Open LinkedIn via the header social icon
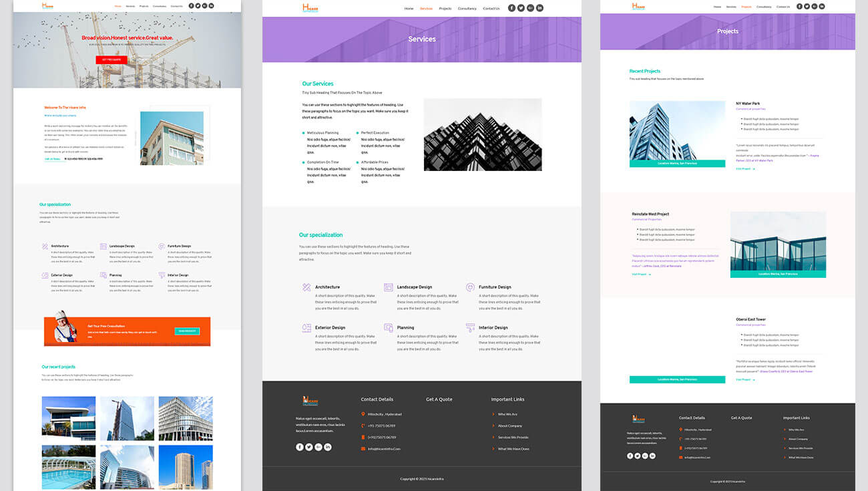This screenshot has height=491, width=868. coord(539,8)
